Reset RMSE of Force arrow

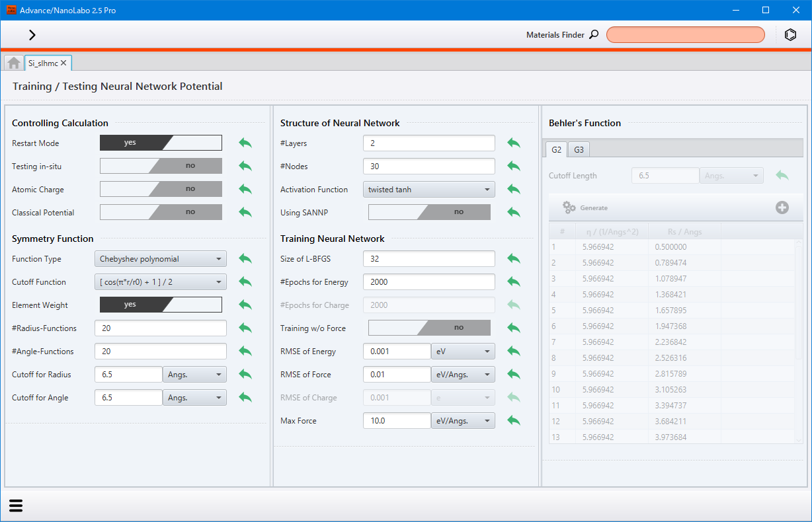(514, 374)
